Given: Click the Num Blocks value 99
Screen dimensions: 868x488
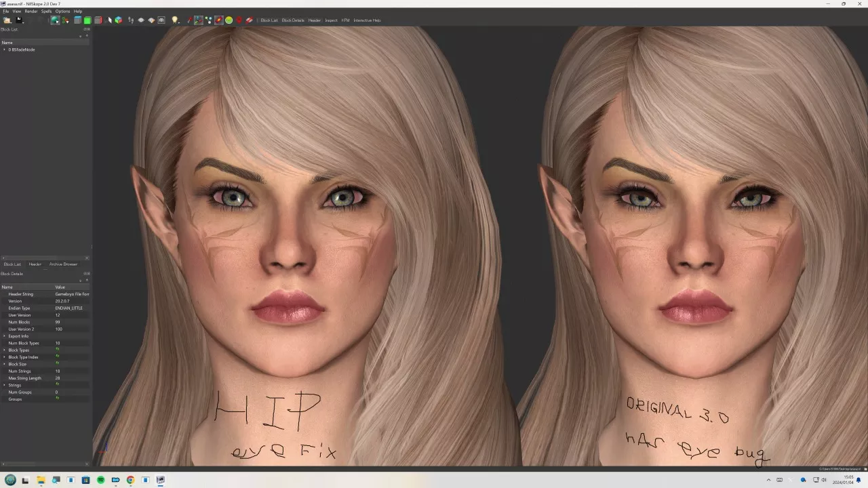Looking at the screenshot, I should point(58,322).
